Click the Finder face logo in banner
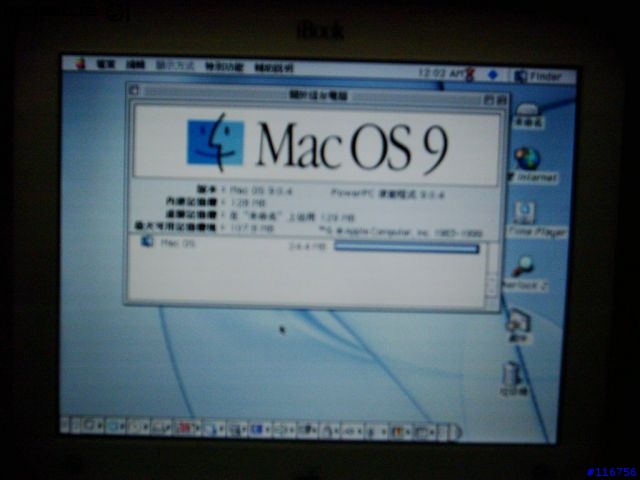Screen dimensions: 640x480 tap(215, 142)
